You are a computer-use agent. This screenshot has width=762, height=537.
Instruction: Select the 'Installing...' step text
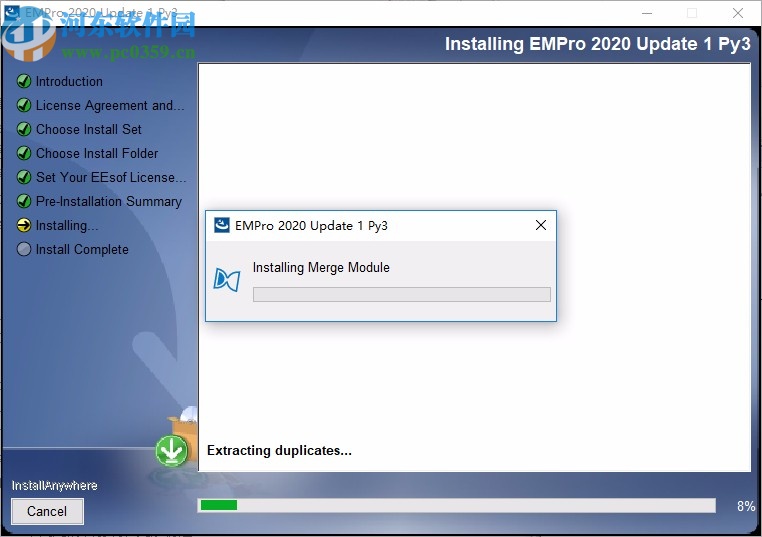click(67, 225)
